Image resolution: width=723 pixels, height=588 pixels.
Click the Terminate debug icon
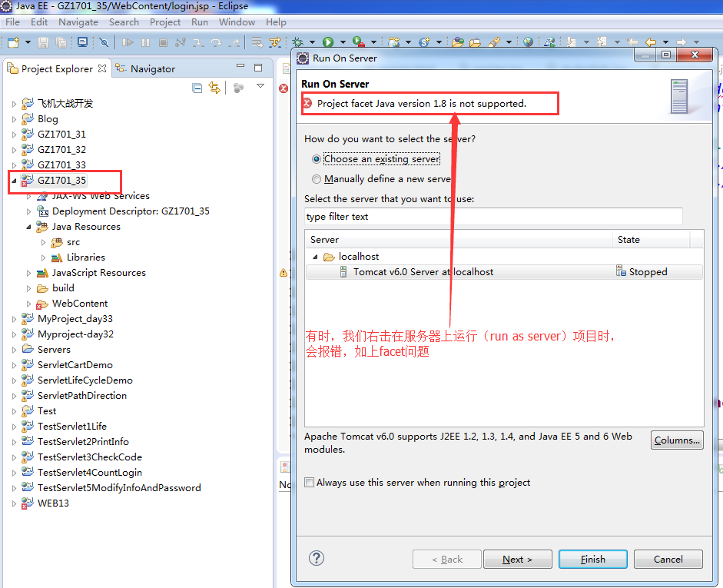(163, 42)
